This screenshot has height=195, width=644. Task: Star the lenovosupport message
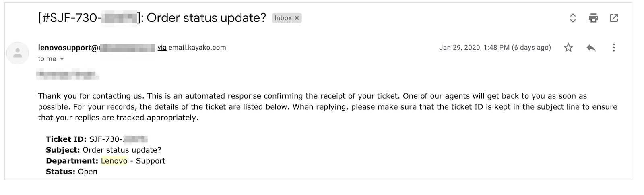pyautogui.click(x=568, y=48)
